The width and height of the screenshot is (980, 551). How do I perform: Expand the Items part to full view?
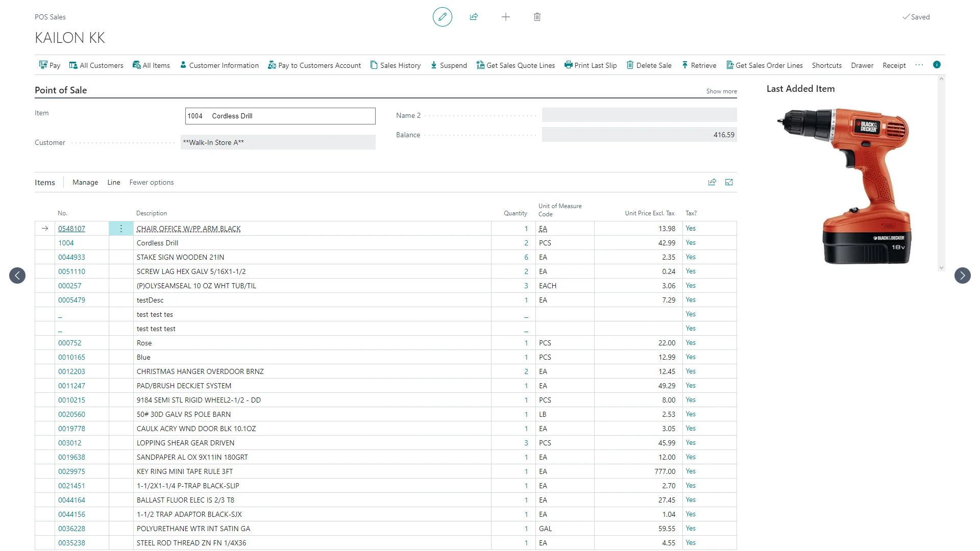[729, 182]
